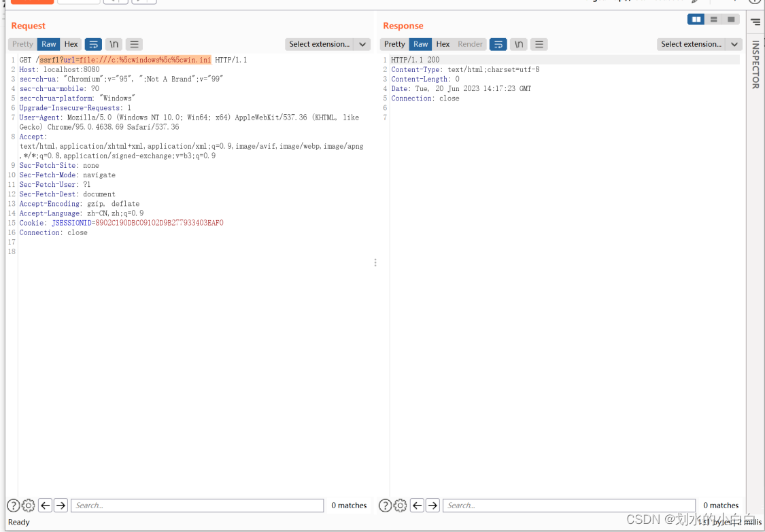Click the response Date header line
Screen dimensions: 765x532
(x=461, y=89)
